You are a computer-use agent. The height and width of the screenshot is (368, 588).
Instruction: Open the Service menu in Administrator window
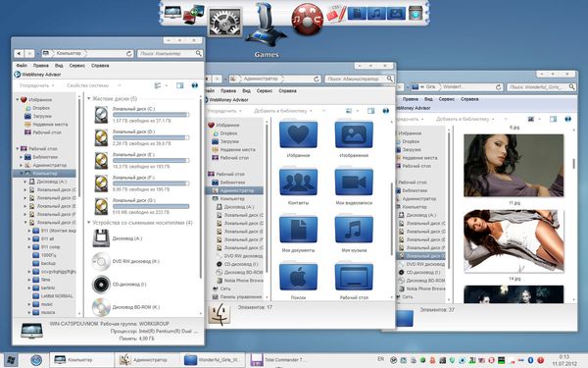tap(265, 91)
